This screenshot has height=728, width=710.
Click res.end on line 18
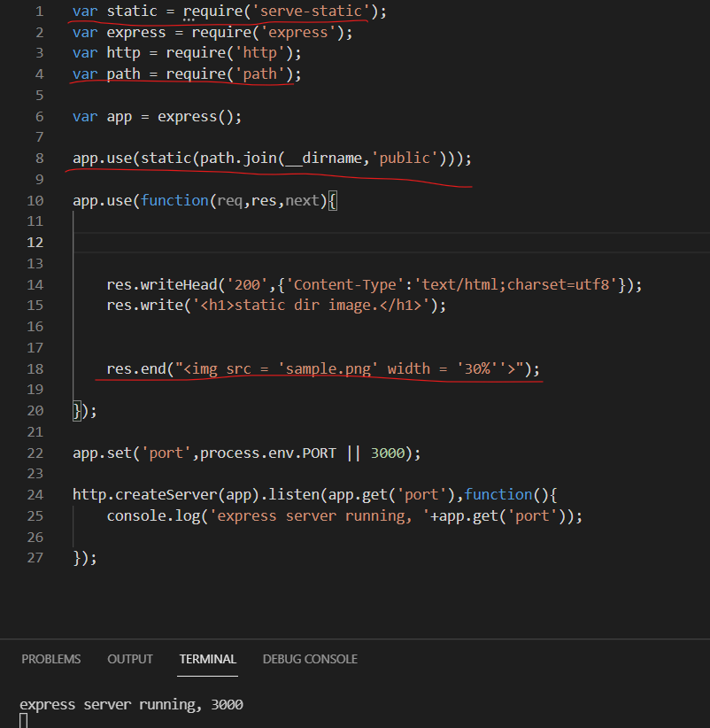coord(136,368)
